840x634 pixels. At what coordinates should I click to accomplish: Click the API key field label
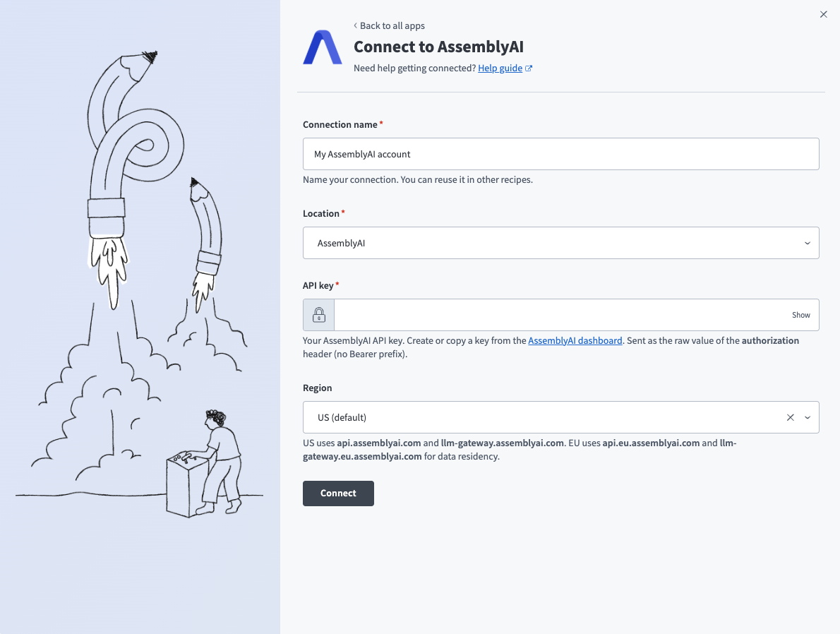(x=318, y=286)
